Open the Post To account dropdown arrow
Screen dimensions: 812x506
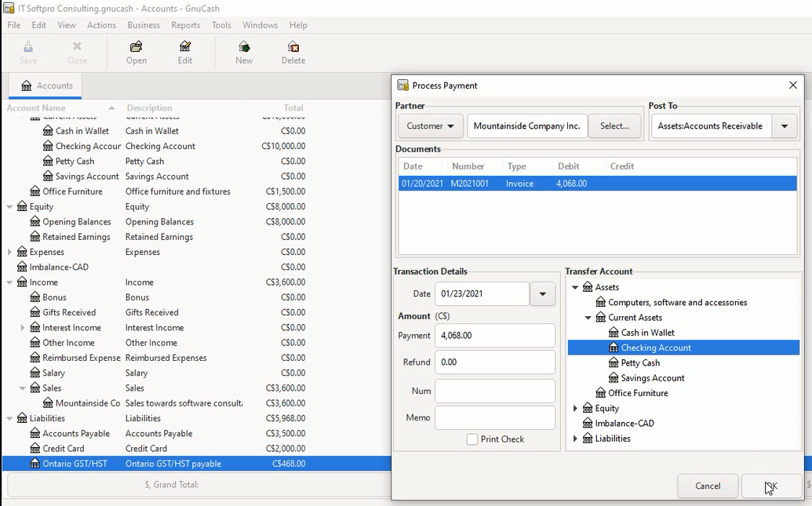click(x=784, y=126)
